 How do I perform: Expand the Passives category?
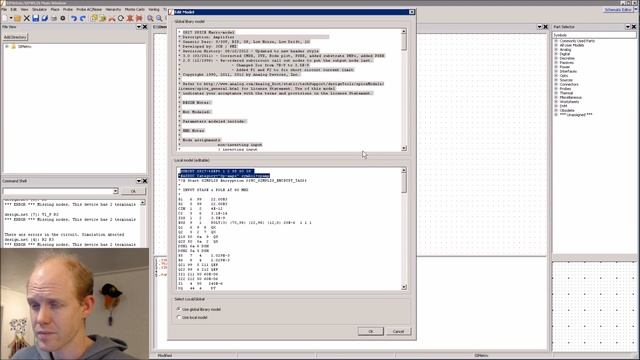556,63
